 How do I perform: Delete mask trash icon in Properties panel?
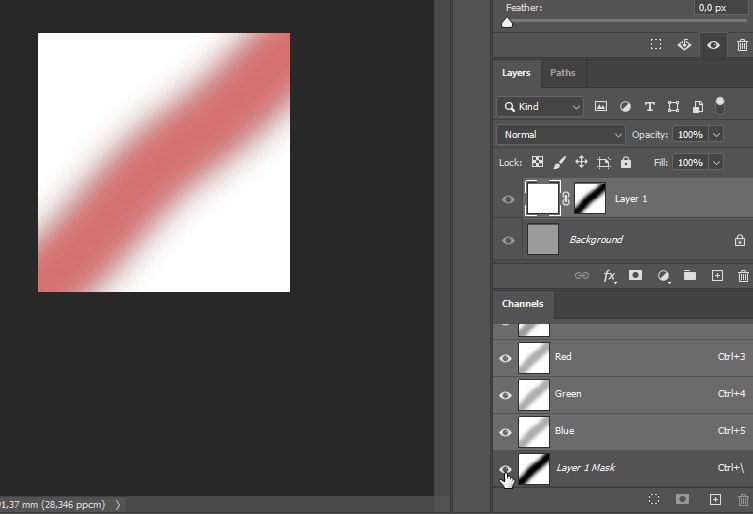point(742,45)
